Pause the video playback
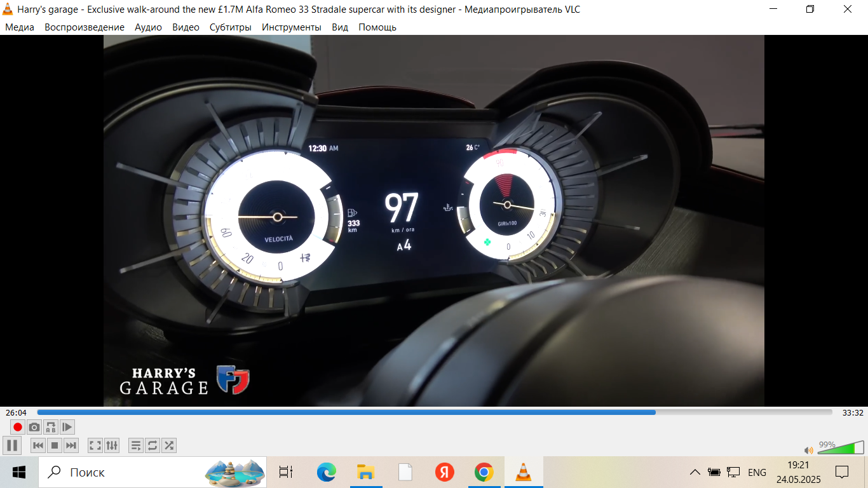Image resolution: width=868 pixels, height=488 pixels. click(x=11, y=445)
